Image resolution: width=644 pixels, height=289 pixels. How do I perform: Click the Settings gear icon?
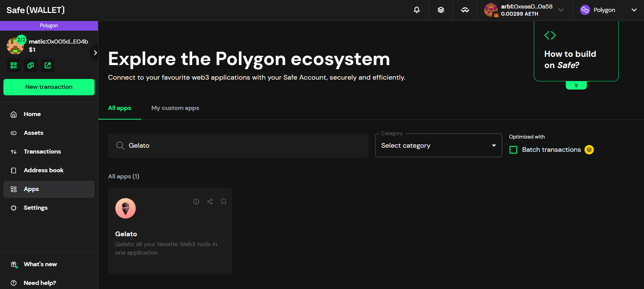14,208
